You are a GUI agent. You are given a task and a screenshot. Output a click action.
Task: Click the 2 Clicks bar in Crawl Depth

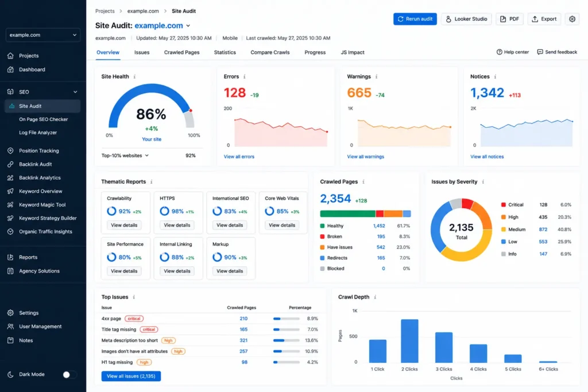(x=409, y=341)
